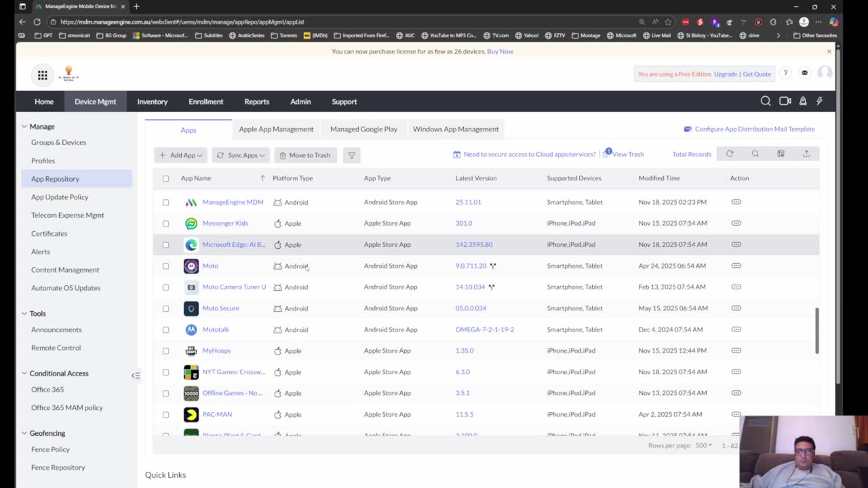The height and width of the screenshot is (488, 868).
Task: Click the Microsoft Edge app icon
Action: click(x=191, y=245)
